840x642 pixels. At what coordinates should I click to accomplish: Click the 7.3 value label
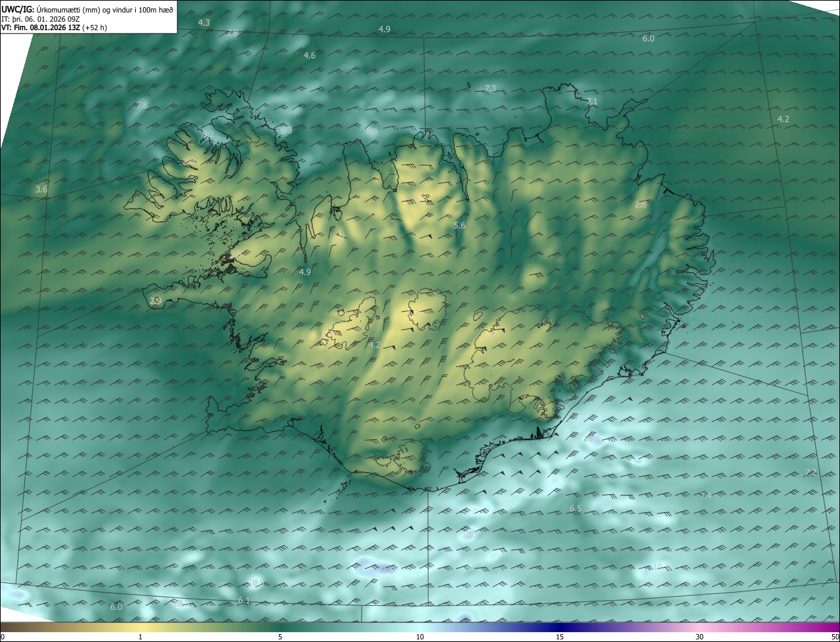pyautogui.click(x=490, y=88)
